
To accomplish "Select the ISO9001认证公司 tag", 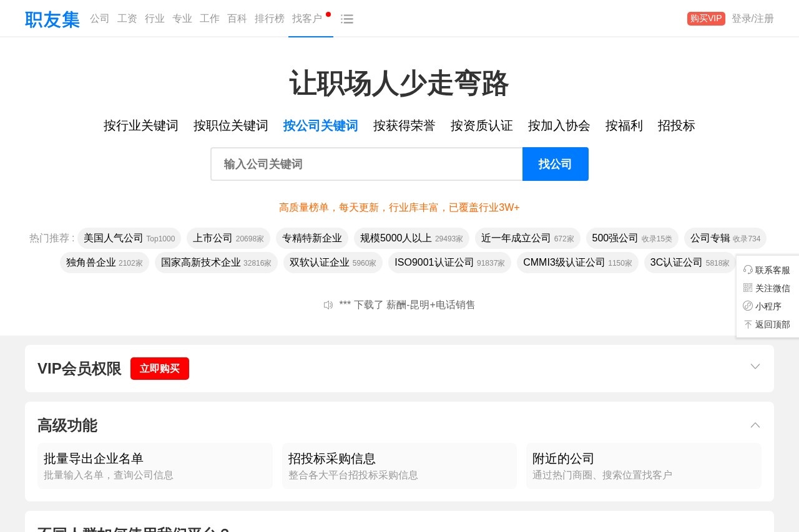I will pyautogui.click(x=449, y=263).
